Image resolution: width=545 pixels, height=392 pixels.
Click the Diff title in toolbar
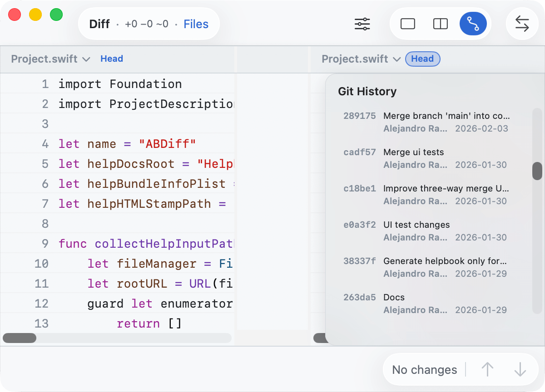(x=99, y=24)
